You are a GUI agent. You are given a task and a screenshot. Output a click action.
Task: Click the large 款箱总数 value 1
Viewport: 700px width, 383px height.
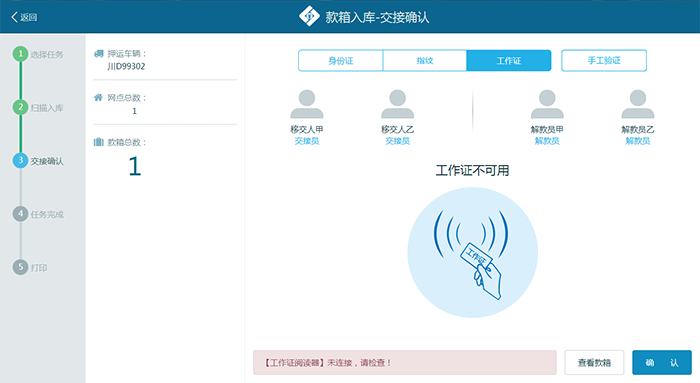pyautogui.click(x=134, y=166)
